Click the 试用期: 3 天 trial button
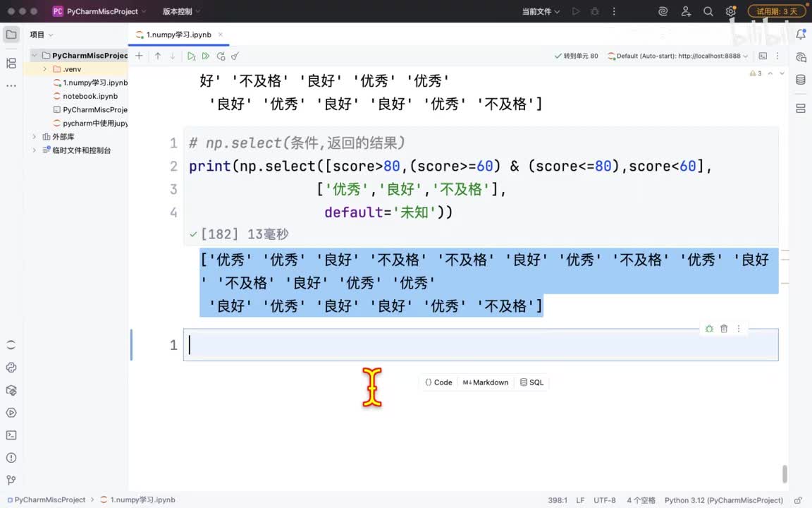 pos(776,11)
